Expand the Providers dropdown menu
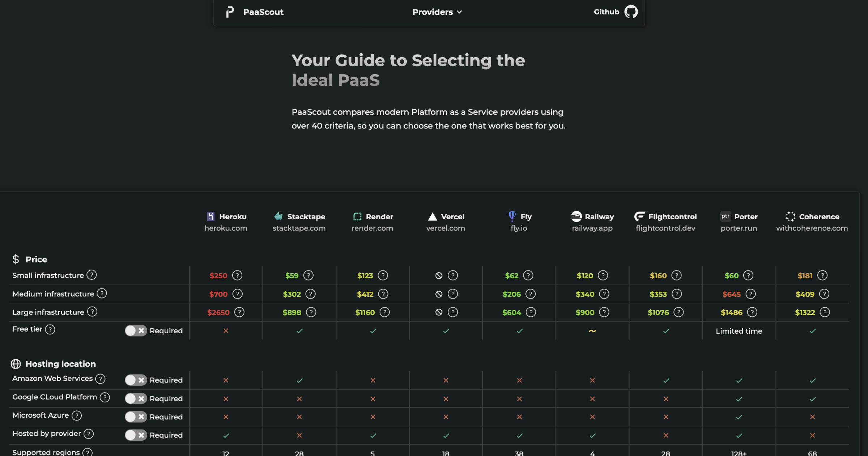868x456 pixels. click(437, 12)
